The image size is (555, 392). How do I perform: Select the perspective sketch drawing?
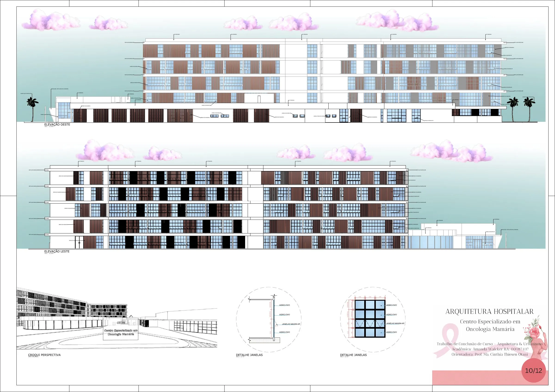117,318
